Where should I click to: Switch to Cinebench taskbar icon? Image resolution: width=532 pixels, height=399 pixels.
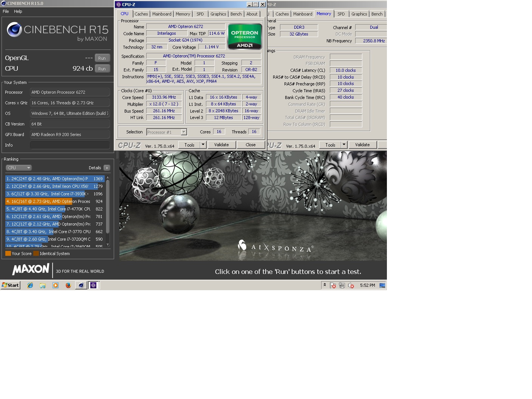(81, 285)
